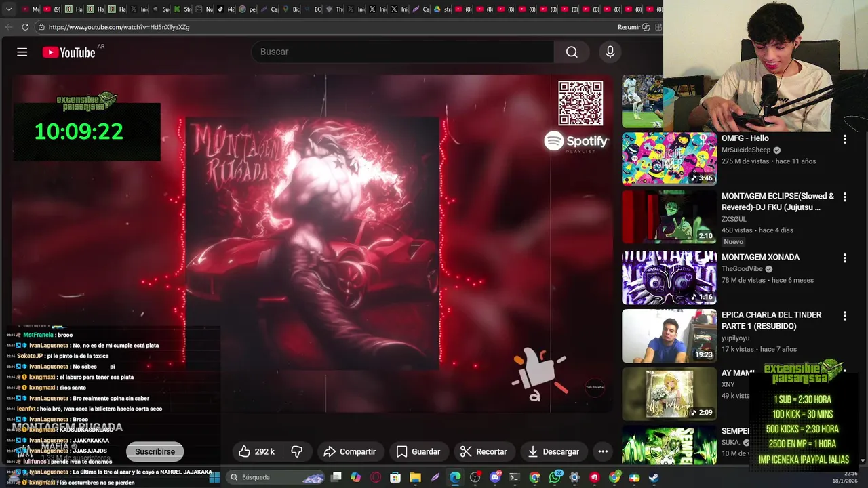The image size is (868, 488).
Task: Open File Explorer from the taskbar
Action: point(415,477)
